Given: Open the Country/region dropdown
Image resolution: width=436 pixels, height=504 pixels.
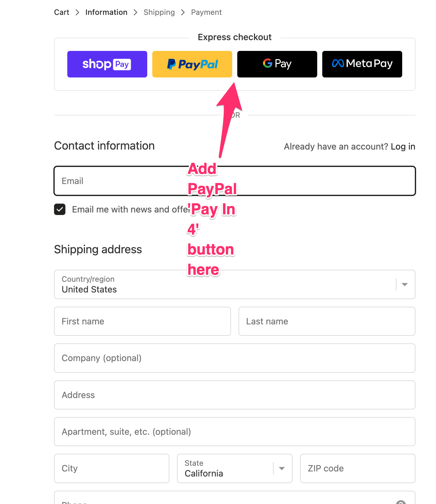Looking at the screenshot, I should (x=234, y=284).
